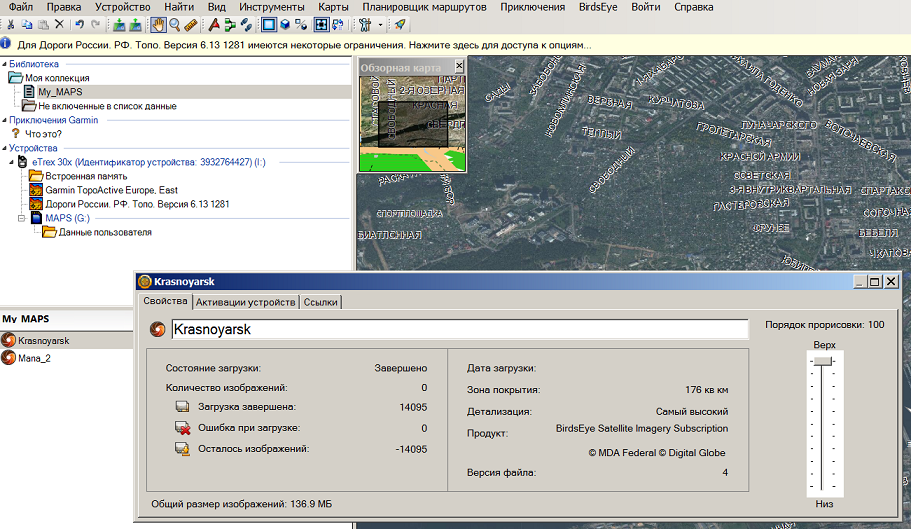
Task: Switch to 3D map view cube icon
Action: pyautogui.click(x=285, y=24)
